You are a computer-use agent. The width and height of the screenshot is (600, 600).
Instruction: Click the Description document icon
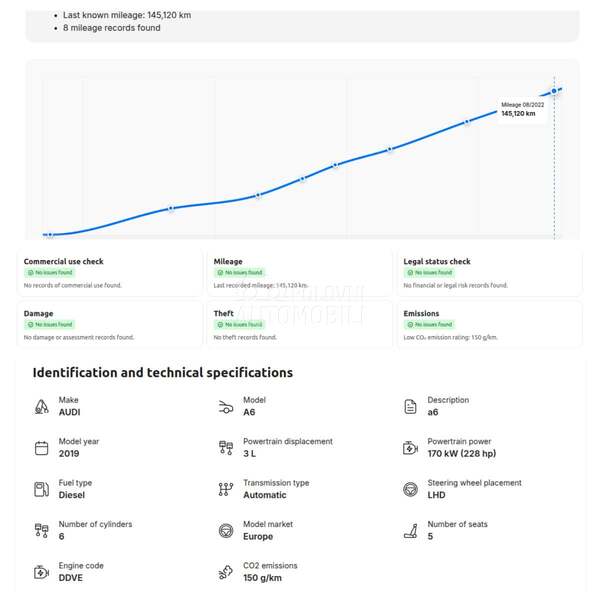[410, 406]
